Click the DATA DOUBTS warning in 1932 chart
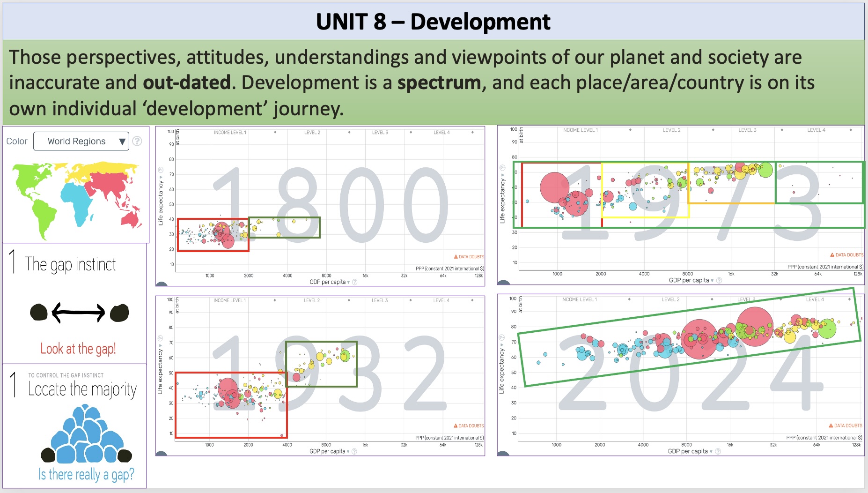This screenshot has width=868, height=493. (469, 426)
